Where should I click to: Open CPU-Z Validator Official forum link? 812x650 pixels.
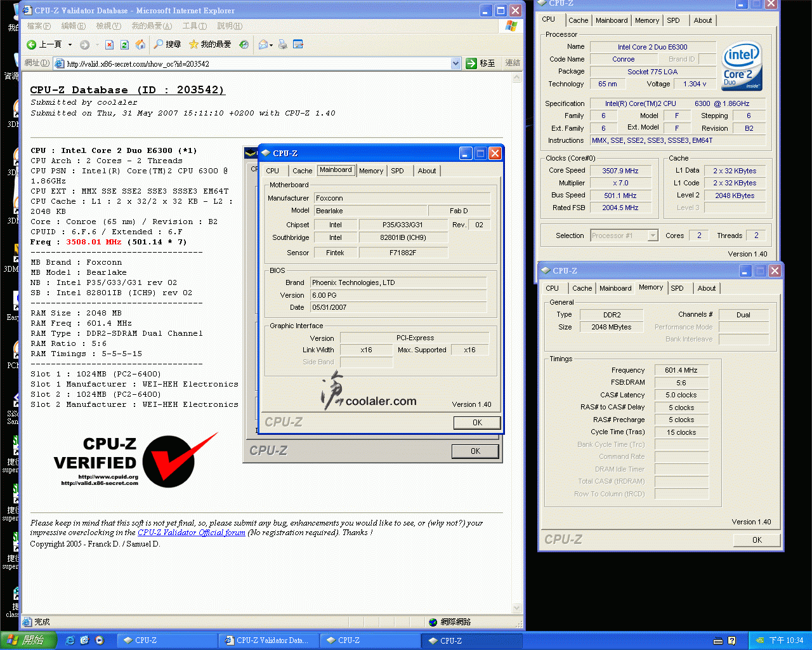191,533
